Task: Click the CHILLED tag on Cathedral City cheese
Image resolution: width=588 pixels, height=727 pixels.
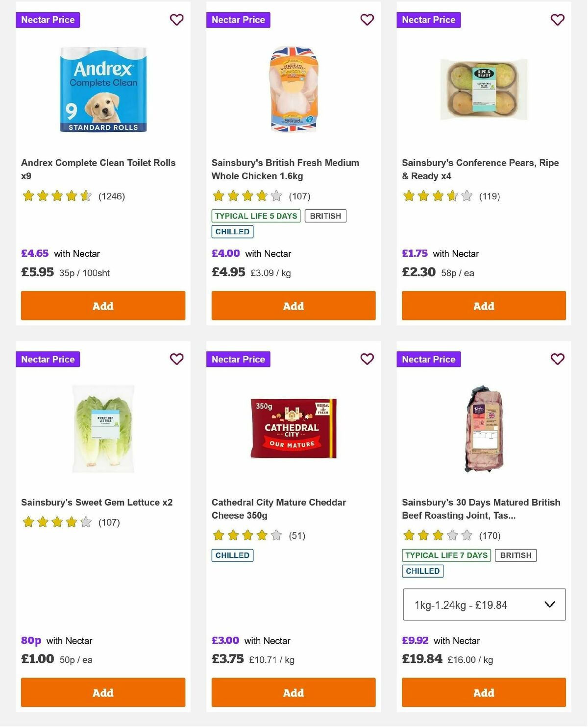Action: point(232,555)
